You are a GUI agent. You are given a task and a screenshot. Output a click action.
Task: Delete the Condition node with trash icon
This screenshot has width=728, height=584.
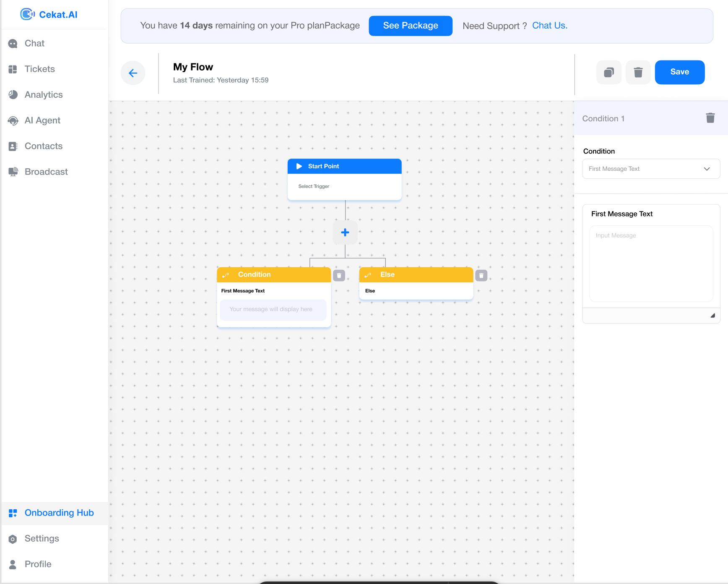coord(339,276)
